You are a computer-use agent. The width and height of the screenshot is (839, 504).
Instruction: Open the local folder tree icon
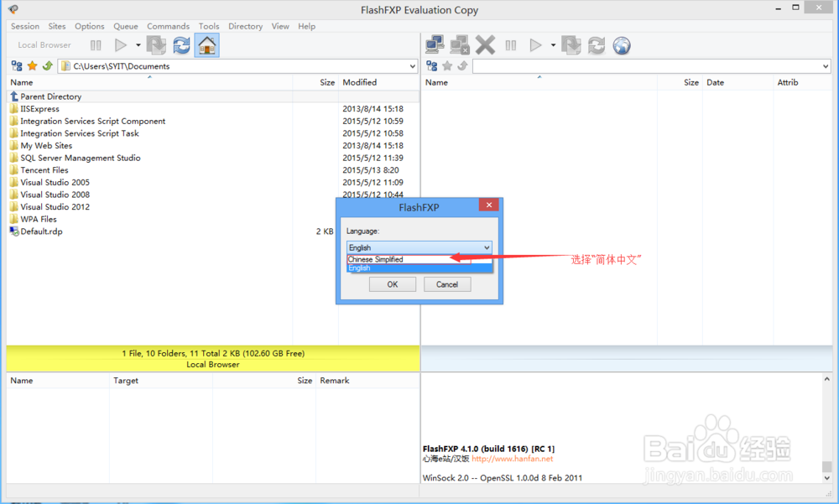tap(17, 65)
